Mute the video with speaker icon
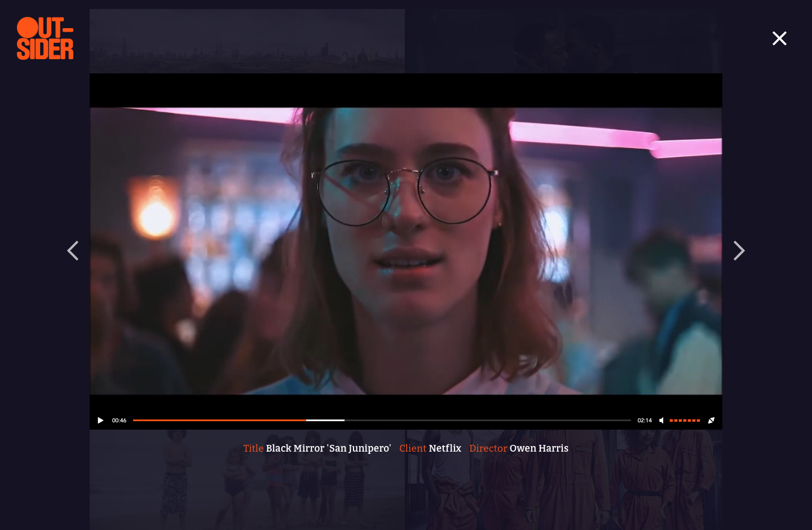This screenshot has width=812, height=530. click(661, 421)
